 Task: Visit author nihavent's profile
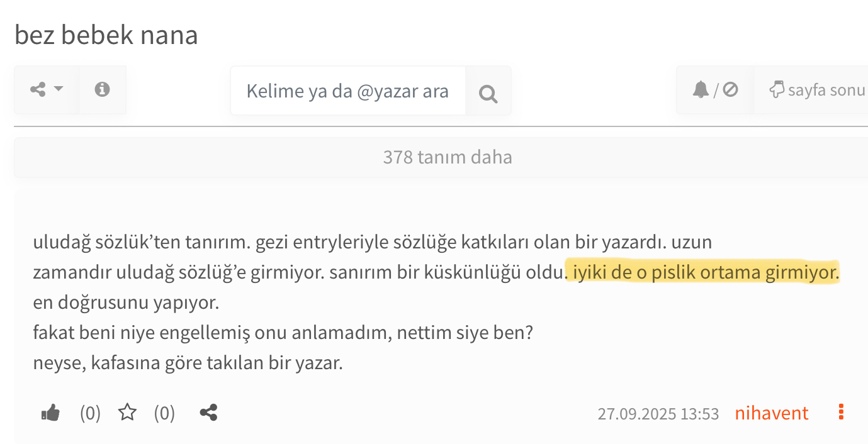771,413
